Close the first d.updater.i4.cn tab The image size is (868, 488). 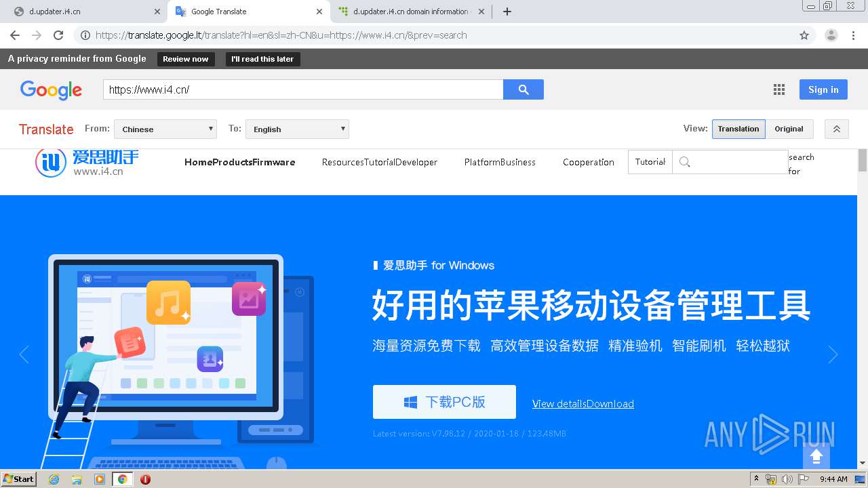(x=157, y=12)
